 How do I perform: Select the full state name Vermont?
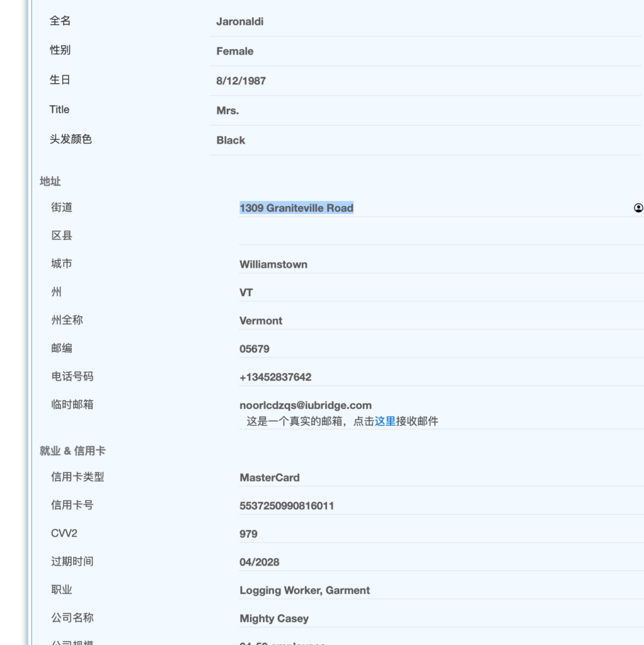(260, 321)
